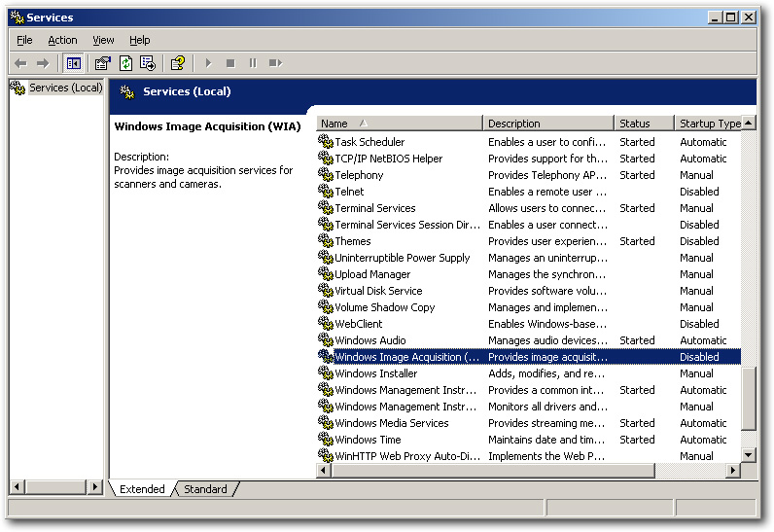774x532 pixels.
Task: Sort the list by the Name column
Action: [x=399, y=124]
